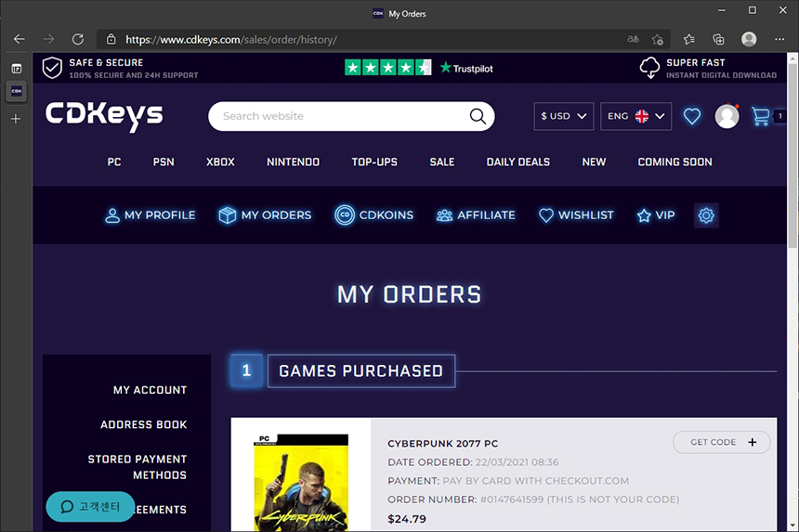Click the search magnifier icon
Viewport: 799px width, 532px height.
pyautogui.click(x=478, y=116)
